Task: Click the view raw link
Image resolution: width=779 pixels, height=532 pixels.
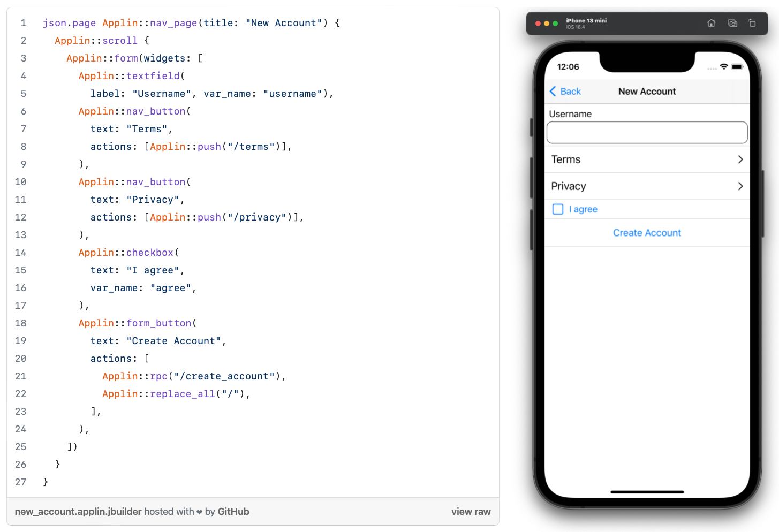Action: click(x=471, y=512)
